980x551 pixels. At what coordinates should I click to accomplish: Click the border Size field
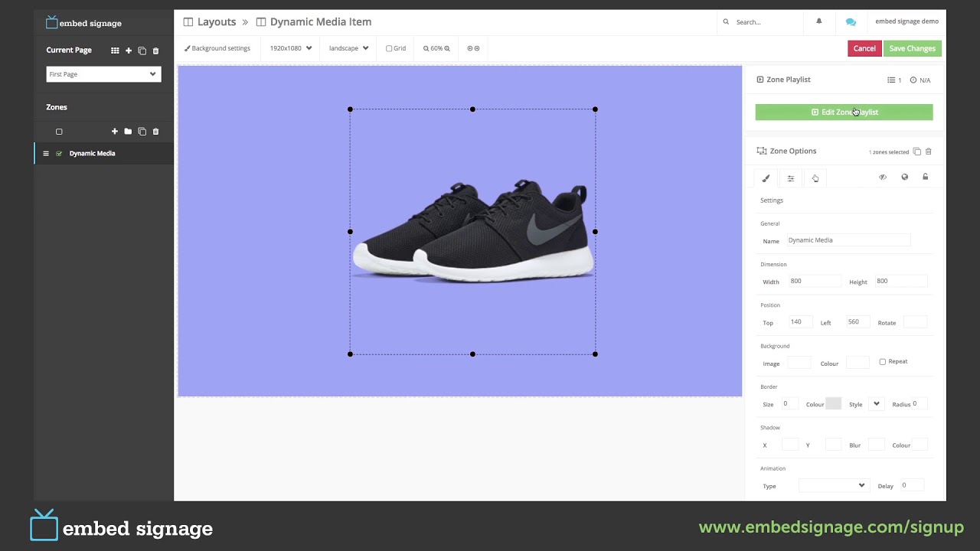click(x=789, y=403)
